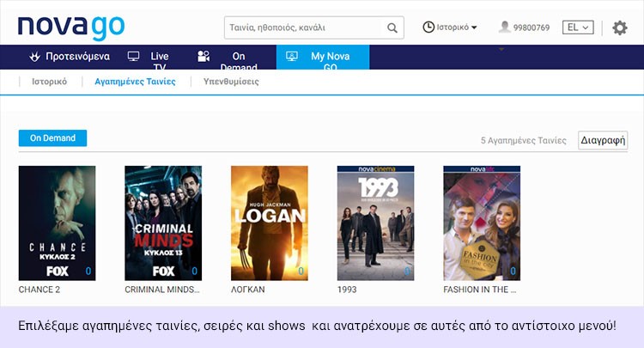Click the Live TV monitor icon
The image size is (644, 348).
pos(133,57)
